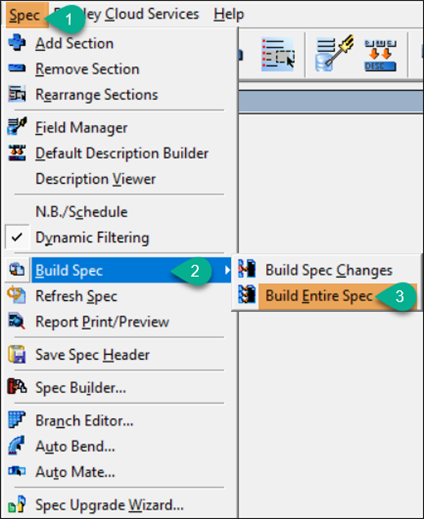Toggle Dynamic Filtering checkmark
Viewport: 424px width, 519px height.
[x=17, y=237]
